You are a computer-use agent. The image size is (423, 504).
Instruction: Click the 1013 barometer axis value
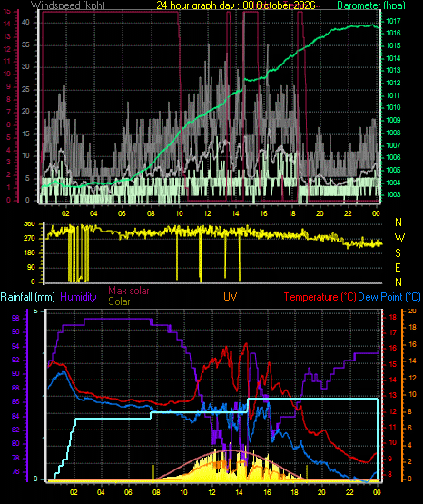[393, 70]
